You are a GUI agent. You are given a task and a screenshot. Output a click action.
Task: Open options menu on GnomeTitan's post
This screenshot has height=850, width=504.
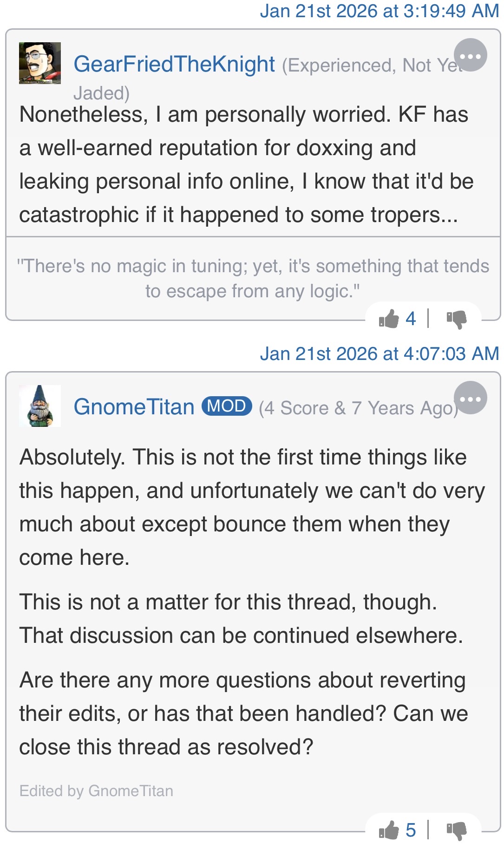pyautogui.click(x=470, y=398)
